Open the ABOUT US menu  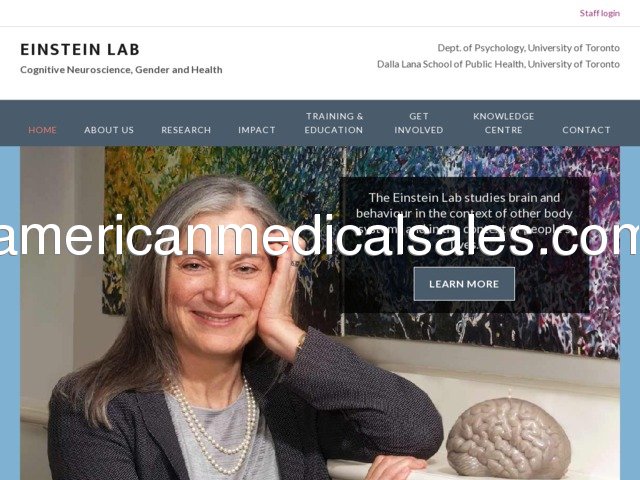tap(109, 130)
